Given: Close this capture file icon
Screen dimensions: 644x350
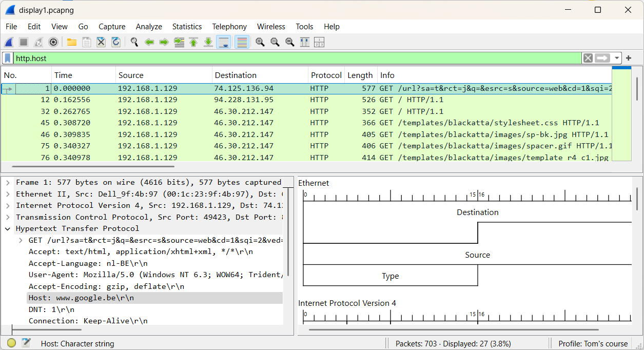Looking at the screenshot, I should (x=101, y=42).
